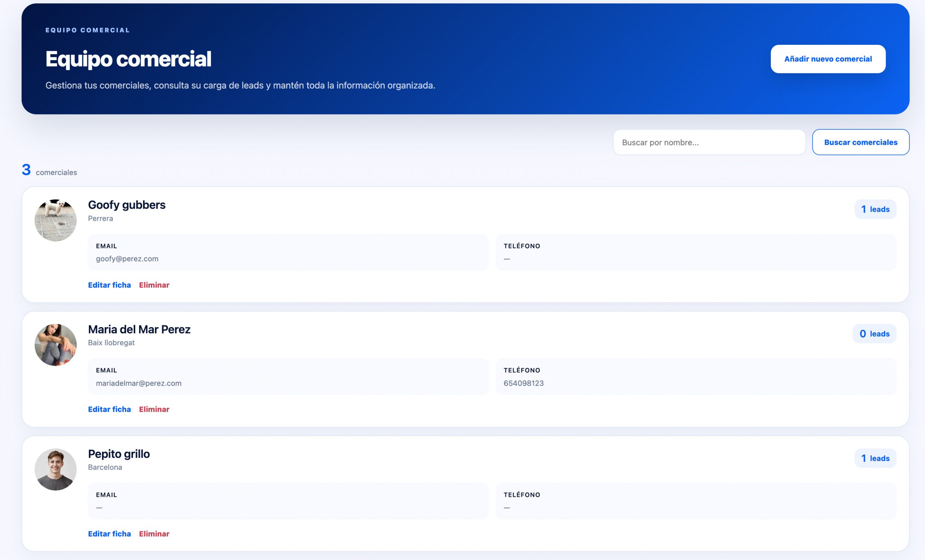The image size is (925, 560).
Task: Click the Añadir nuevo comercial button
Action: pos(828,59)
